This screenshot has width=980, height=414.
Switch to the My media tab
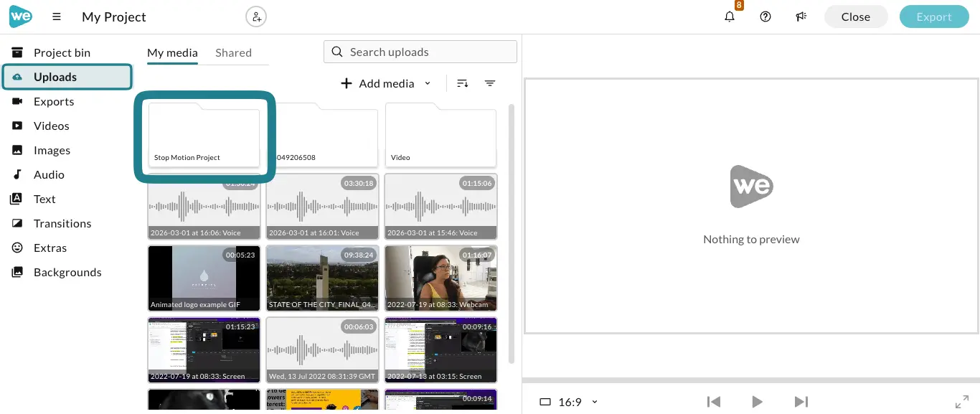172,52
